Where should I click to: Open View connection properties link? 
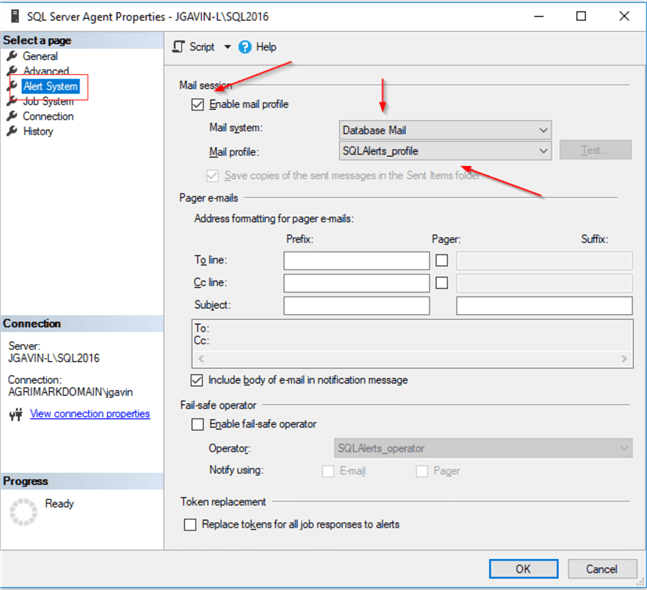[x=90, y=414]
